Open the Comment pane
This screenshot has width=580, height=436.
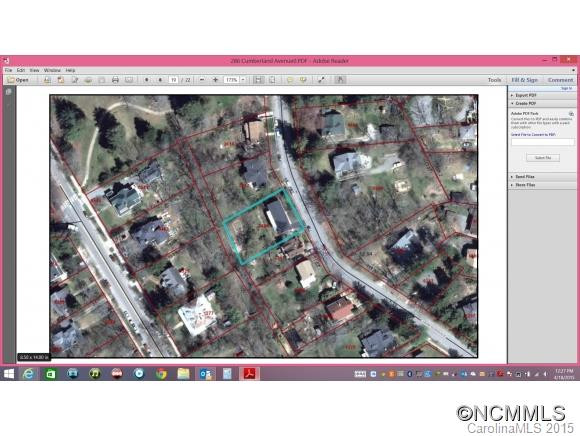[560, 80]
